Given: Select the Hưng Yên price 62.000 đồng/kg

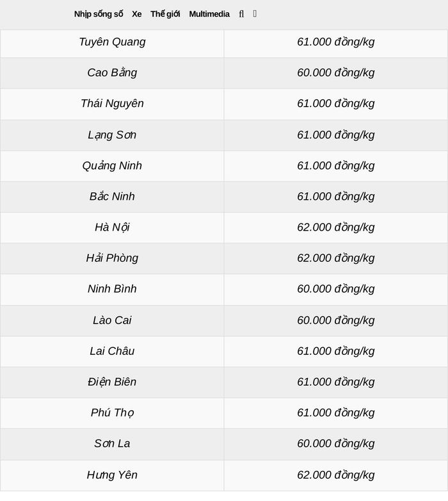Looking at the screenshot, I should point(336,475).
